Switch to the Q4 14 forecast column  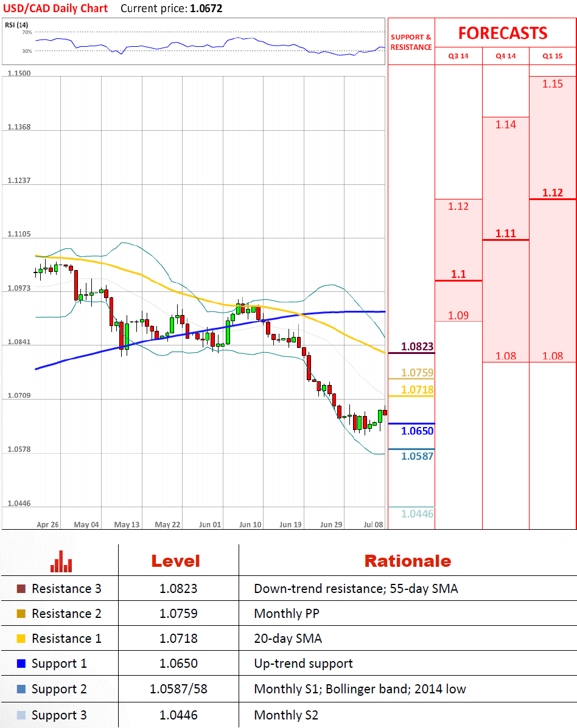pyautogui.click(x=505, y=56)
